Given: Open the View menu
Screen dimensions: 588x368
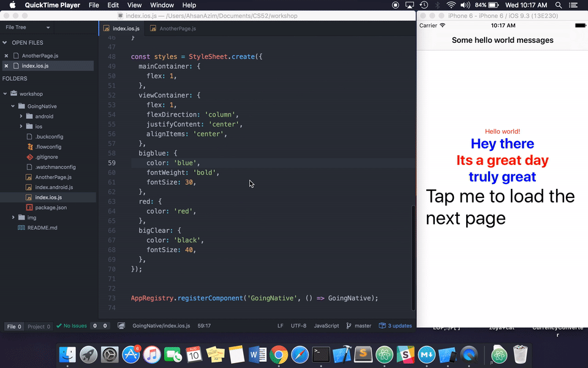Looking at the screenshot, I should 134,5.
